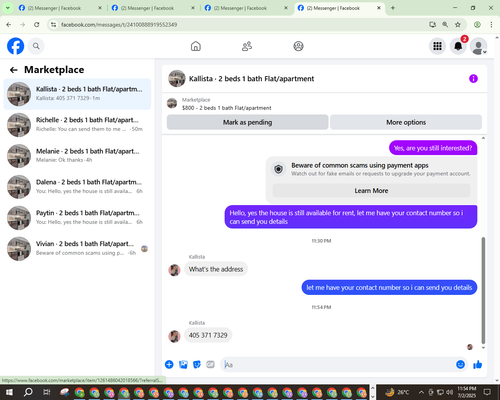The image size is (500, 400).
Task: Choose a GIF in composer
Action: [x=210, y=364]
